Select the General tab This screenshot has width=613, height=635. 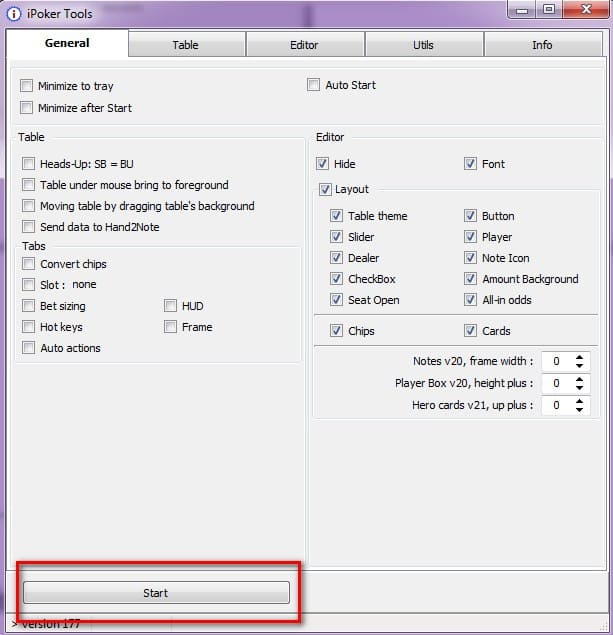coord(67,43)
